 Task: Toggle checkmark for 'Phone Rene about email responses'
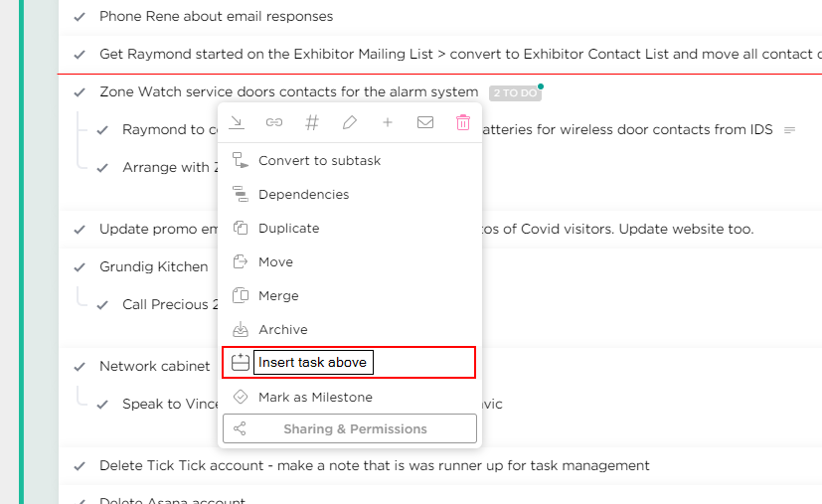coord(80,17)
